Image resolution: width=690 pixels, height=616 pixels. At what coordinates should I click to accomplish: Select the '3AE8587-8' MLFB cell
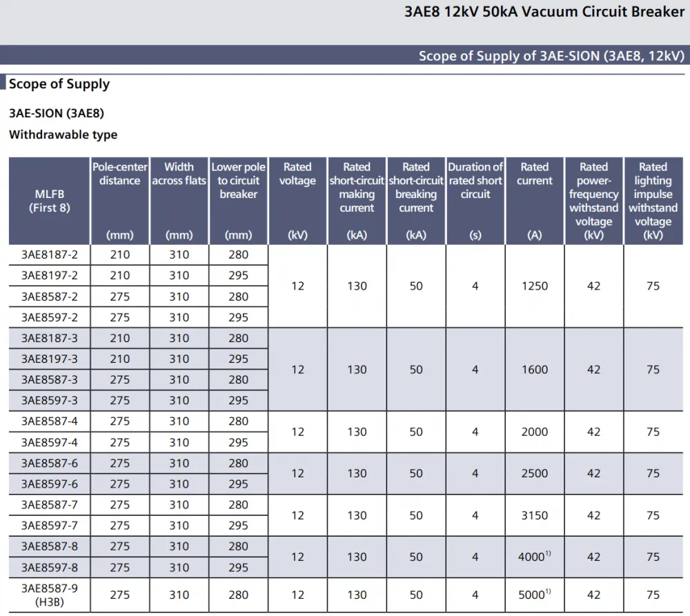click(x=49, y=546)
